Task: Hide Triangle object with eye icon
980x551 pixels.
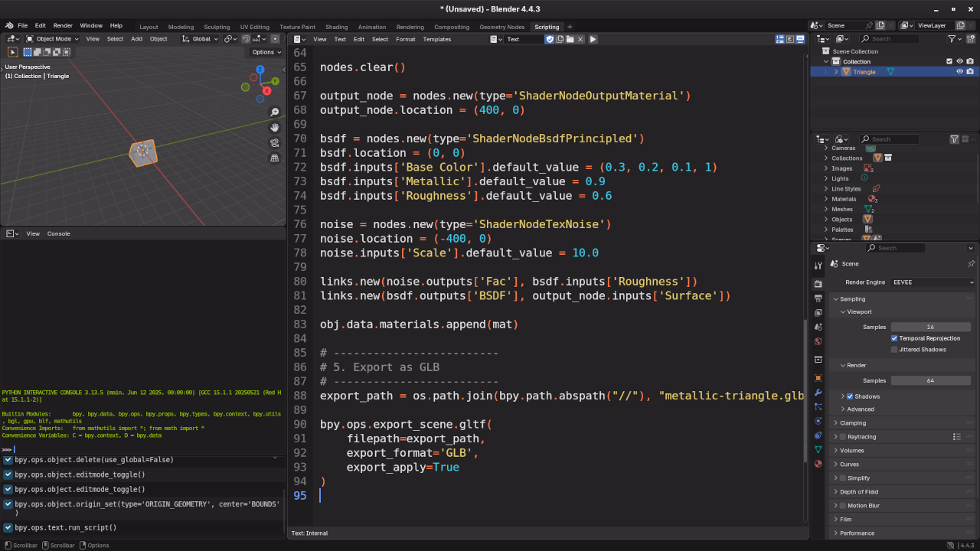Action: [x=959, y=72]
